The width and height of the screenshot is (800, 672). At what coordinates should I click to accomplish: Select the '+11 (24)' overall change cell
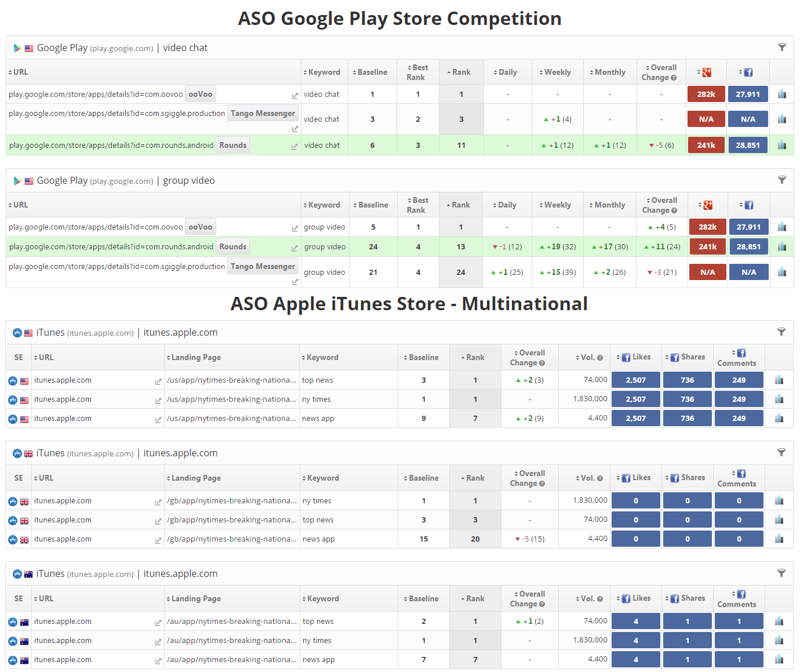click(662, 246)
